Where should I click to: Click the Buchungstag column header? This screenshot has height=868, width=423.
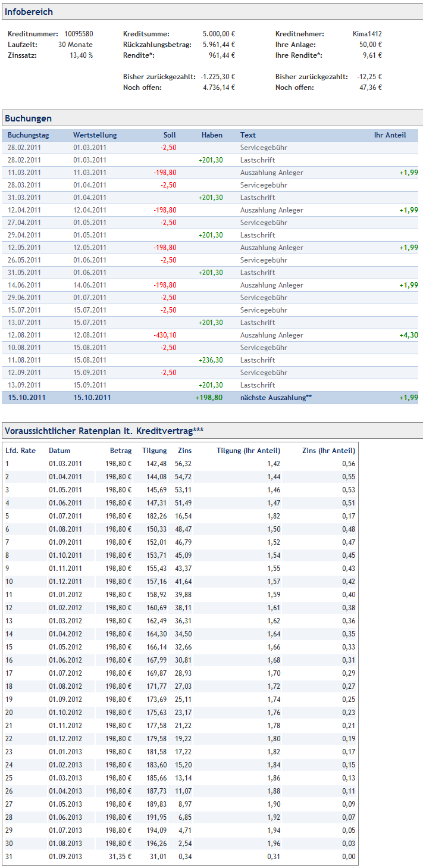(x=28, y=135)
